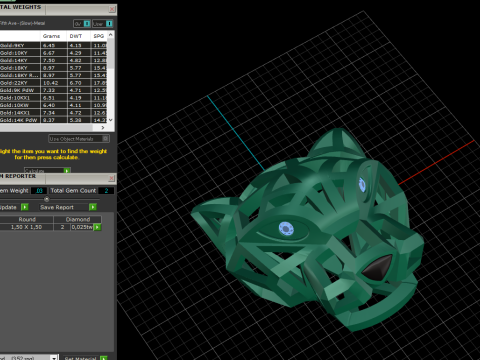The image size is (480, 360).
Task: Click scroll up arrow of weights table
Action: tap(111, 35)
